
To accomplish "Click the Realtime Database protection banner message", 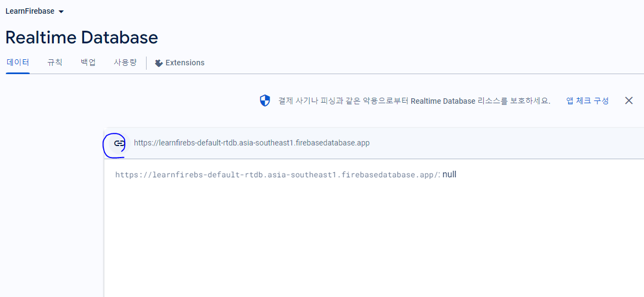I will (x=414, y=100).
